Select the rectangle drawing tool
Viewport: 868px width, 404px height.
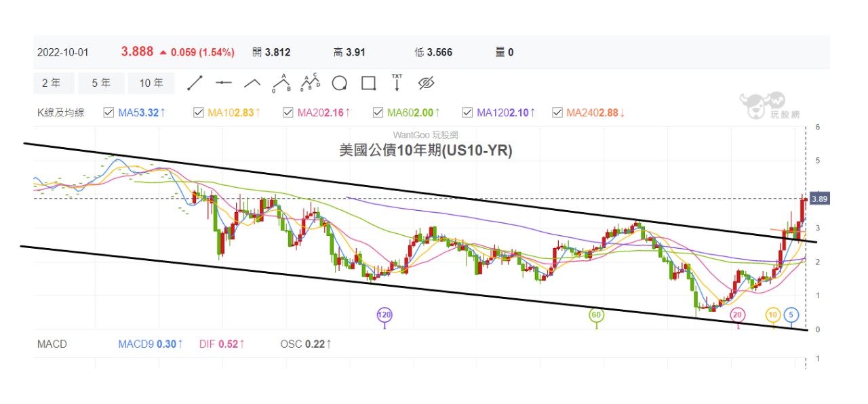(x=368, y=83)
